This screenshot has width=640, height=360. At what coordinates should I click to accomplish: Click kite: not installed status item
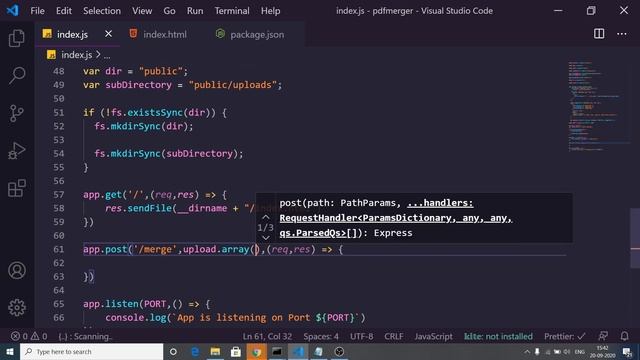tap(498, 336)
